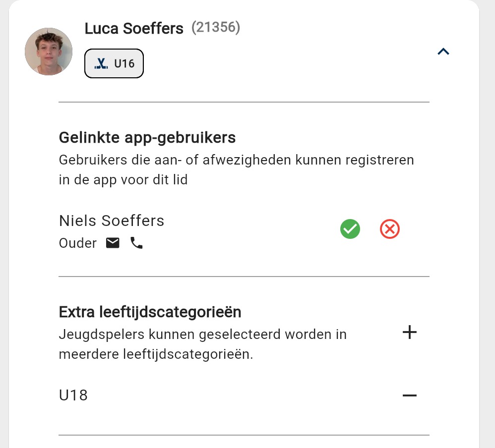This screenshot has width=495, height=448.
Task: Click the Ouder role label
Action: click(x=77, y=243)
